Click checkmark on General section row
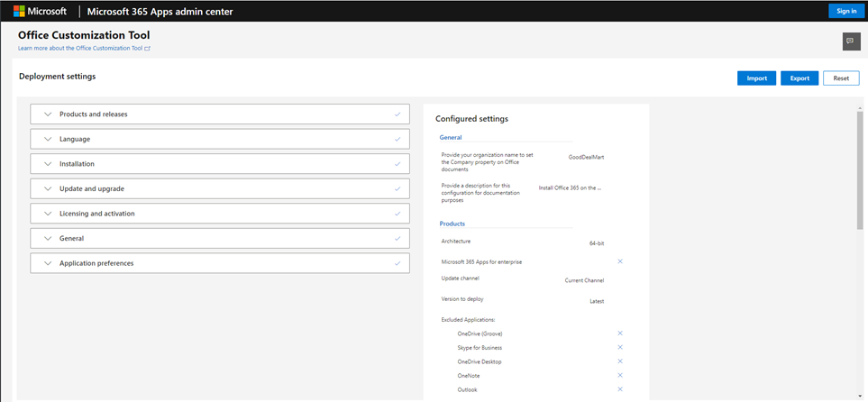Screen dimensions: 868x402 tap(397, 238)
